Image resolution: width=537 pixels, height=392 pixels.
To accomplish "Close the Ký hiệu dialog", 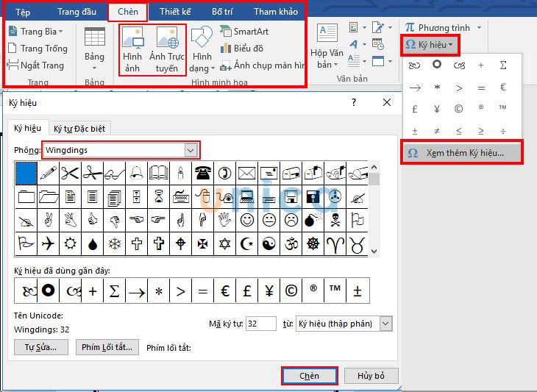I will click(387, 102).
